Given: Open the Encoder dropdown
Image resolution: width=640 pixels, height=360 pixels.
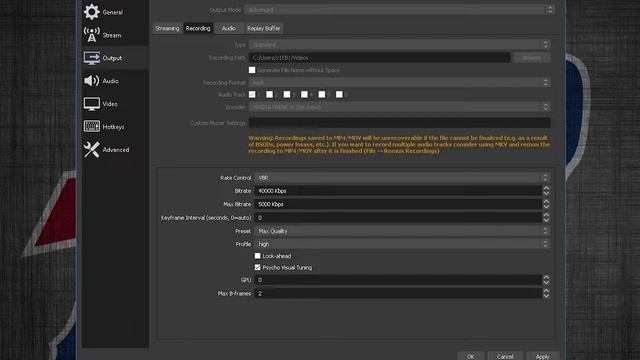Looking at the screenshot, I should pyautogui.click(x=400, y=107).
